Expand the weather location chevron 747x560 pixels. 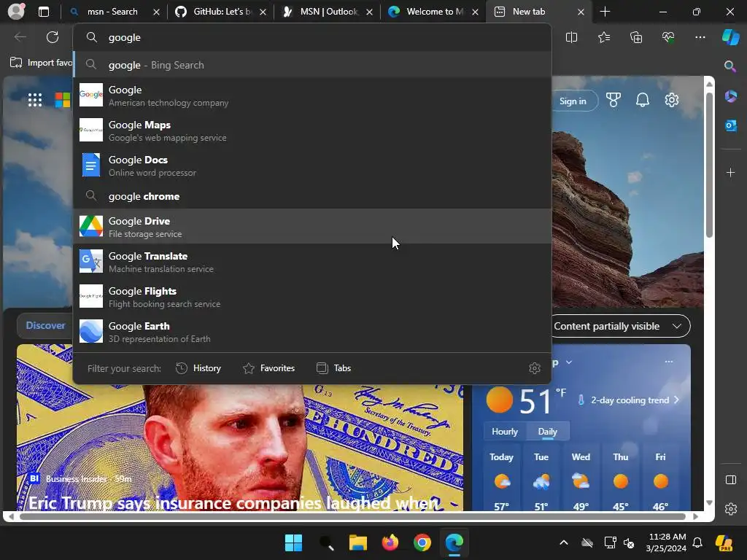point(569,362)
